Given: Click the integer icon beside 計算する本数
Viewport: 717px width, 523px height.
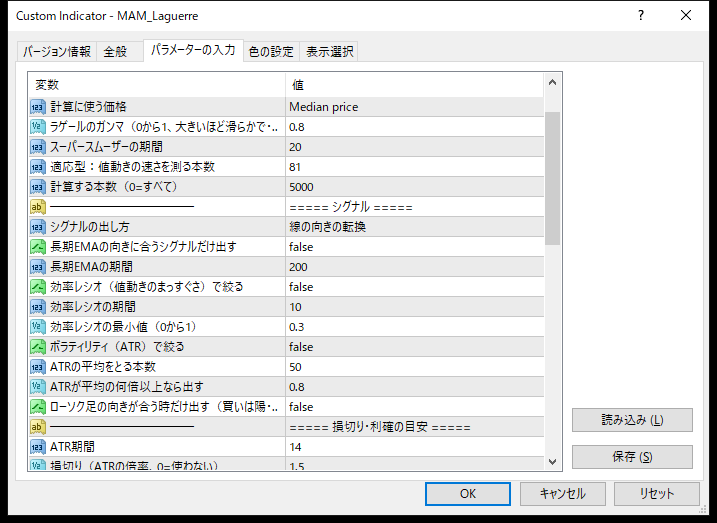Looking at the screenshot, I should (x=38, y=187).
